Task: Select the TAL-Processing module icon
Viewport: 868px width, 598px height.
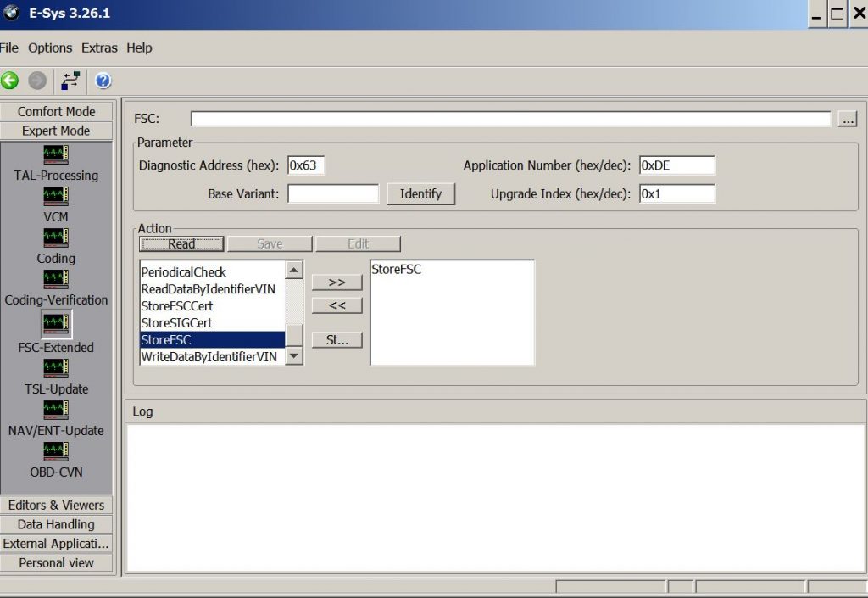Action: click(x=56, y=154)
